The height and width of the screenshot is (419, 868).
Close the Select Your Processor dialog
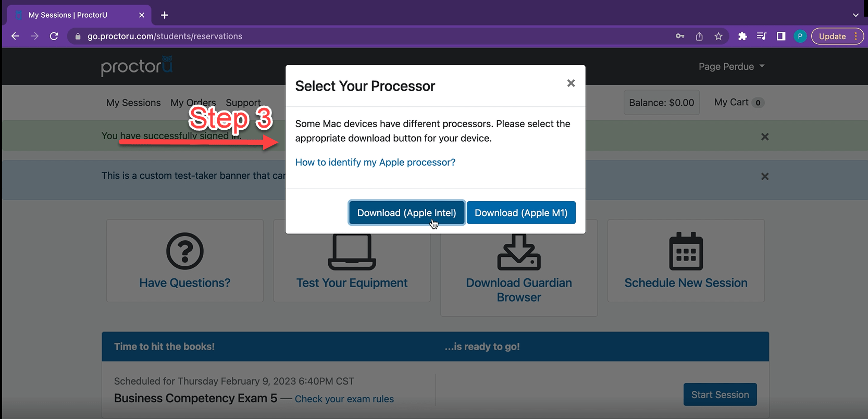point(571,83)
